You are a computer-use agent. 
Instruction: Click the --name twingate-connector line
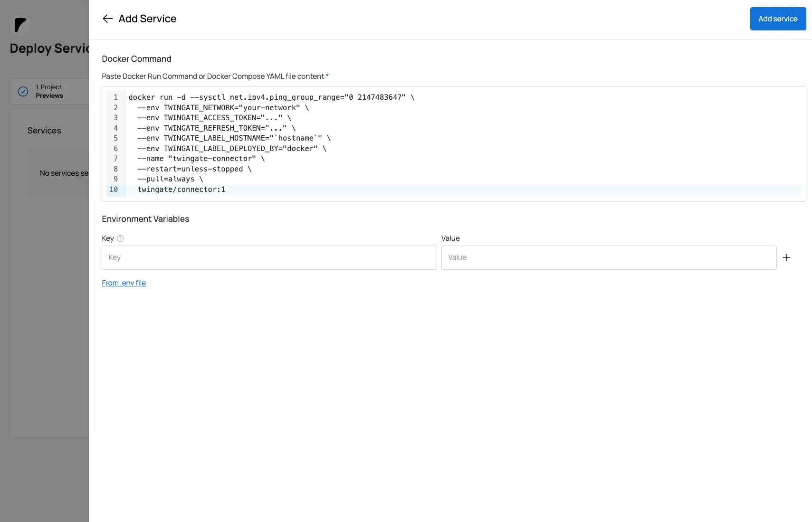coord(201,159)
